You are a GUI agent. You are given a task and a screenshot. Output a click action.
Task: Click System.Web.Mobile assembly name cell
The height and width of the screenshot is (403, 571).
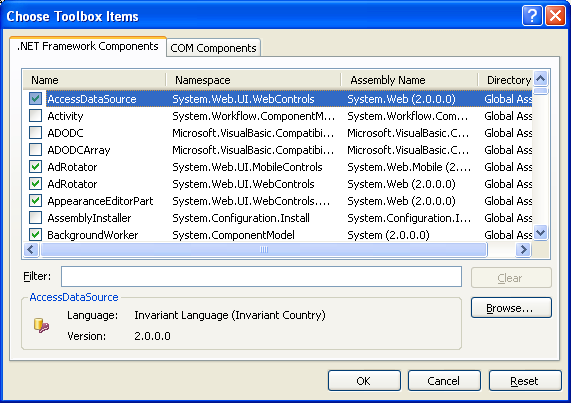coord(409,167)
